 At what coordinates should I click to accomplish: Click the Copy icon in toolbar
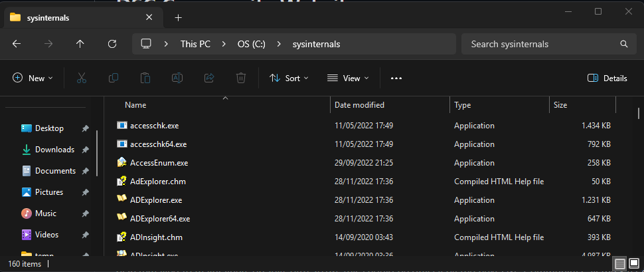click(x=114, y=78)
